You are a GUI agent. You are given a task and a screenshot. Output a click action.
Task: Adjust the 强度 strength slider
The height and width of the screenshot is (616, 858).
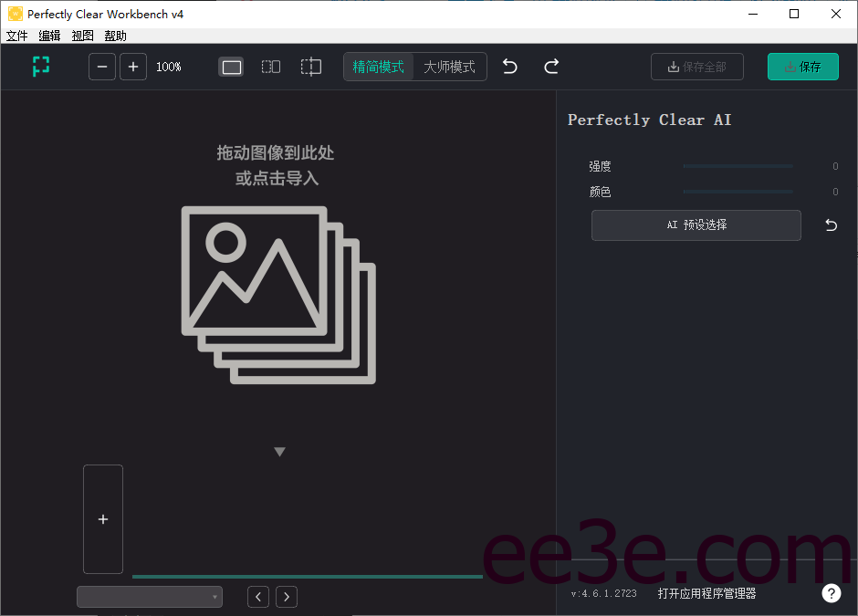738,166
